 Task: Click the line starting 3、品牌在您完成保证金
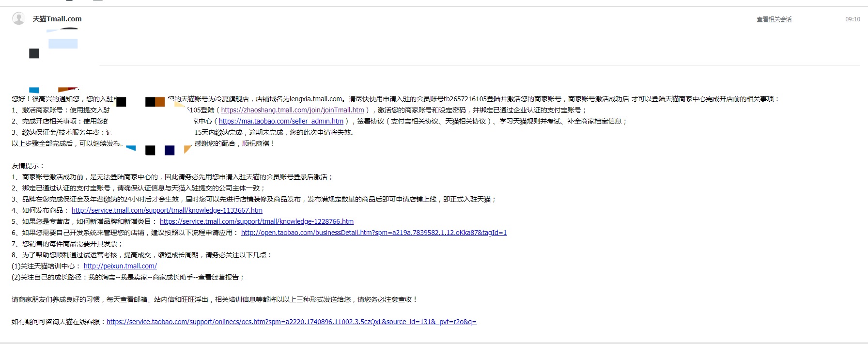click(254, 199)
